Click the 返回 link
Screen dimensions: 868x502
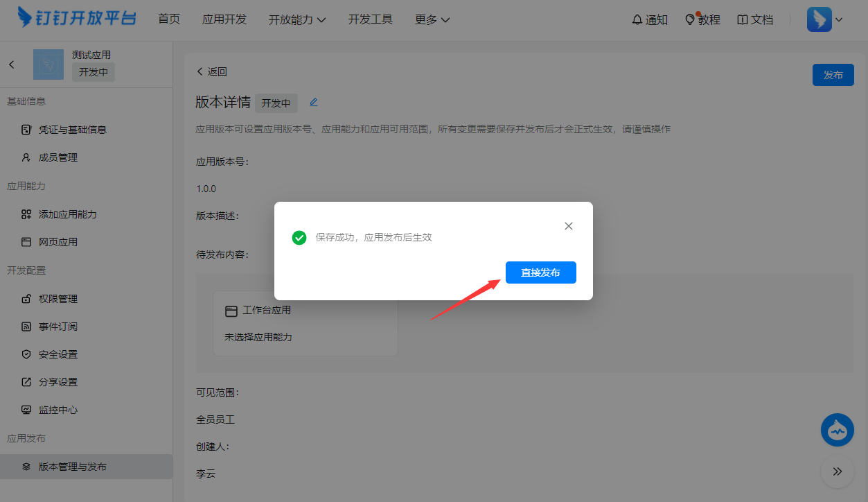tap(212, 71)
